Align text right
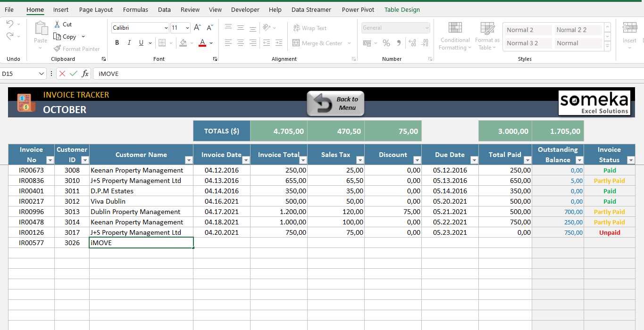The height and width of the screenshot is (330, 644). (x=253, y=43)
